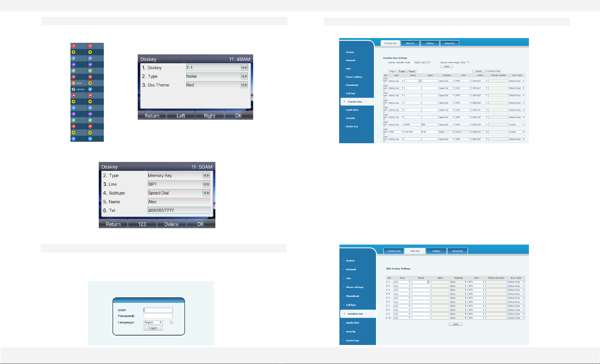Open the Dsskey Transfer Mode dropdown
The width and height of the screenshot is (600, 364).
pyautogui.click(x=422, y=63)
